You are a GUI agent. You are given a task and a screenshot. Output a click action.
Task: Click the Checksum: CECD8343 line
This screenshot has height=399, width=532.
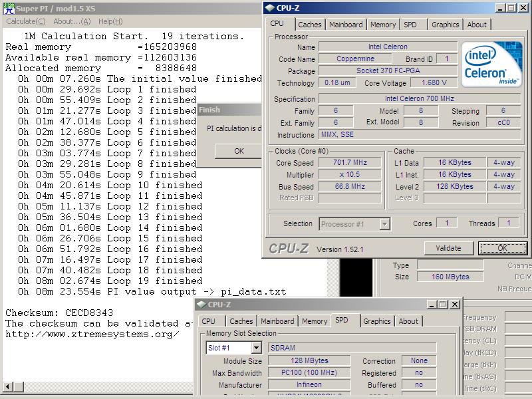coord(59,313)
